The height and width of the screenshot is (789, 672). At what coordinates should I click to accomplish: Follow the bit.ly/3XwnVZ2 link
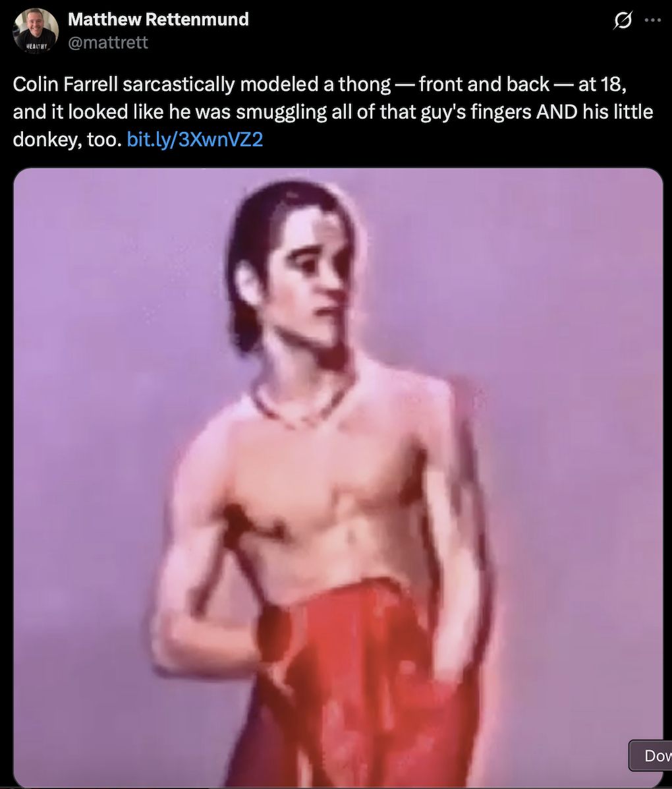(194, 139)
